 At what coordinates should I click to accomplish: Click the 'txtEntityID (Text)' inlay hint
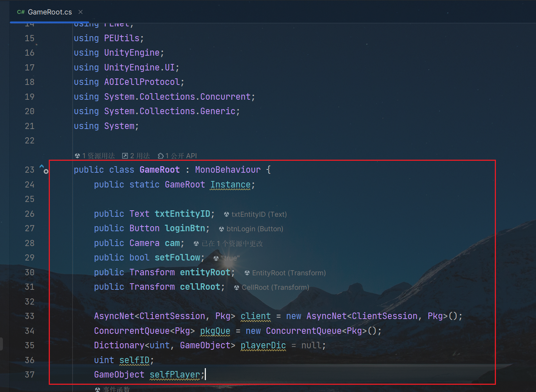[x=259, y=214]
